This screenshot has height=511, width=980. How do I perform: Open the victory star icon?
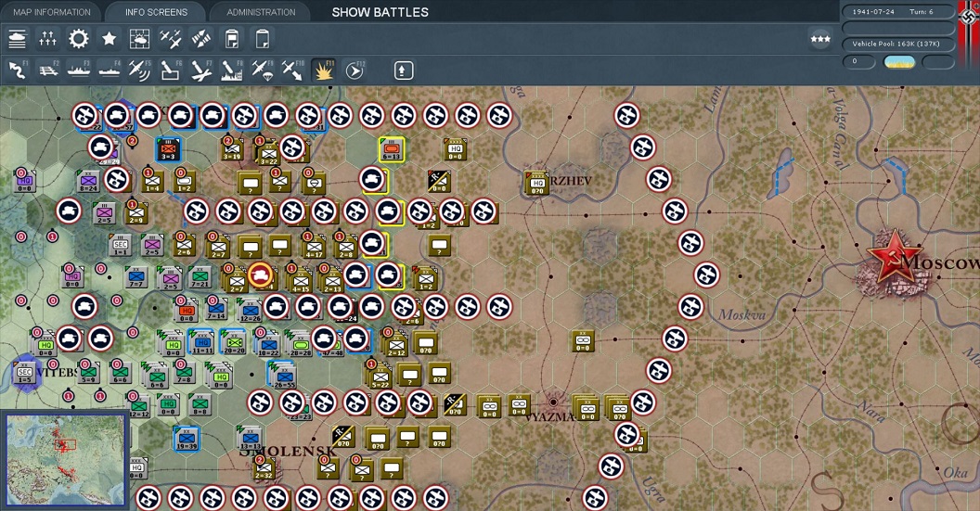click(x=109, y=39)
